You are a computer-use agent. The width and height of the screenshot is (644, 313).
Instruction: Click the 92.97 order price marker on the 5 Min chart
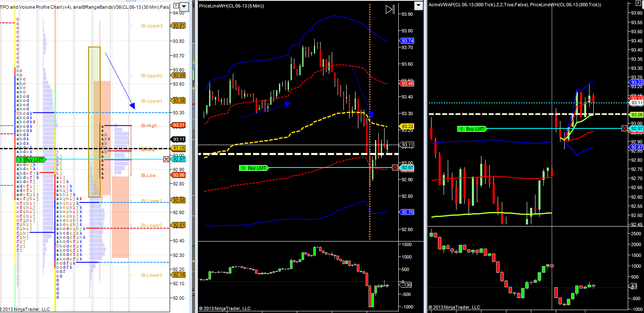pyautogui.click(x=406, y=168)
